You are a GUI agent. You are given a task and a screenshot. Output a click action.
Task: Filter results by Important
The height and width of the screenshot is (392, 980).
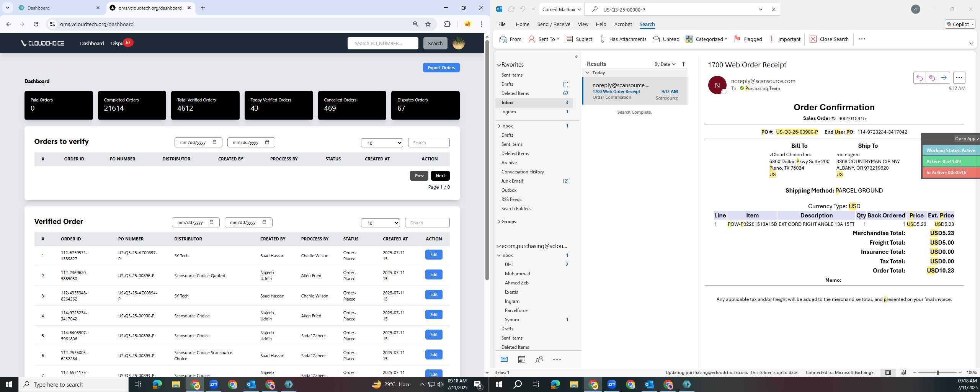[784, 39]
